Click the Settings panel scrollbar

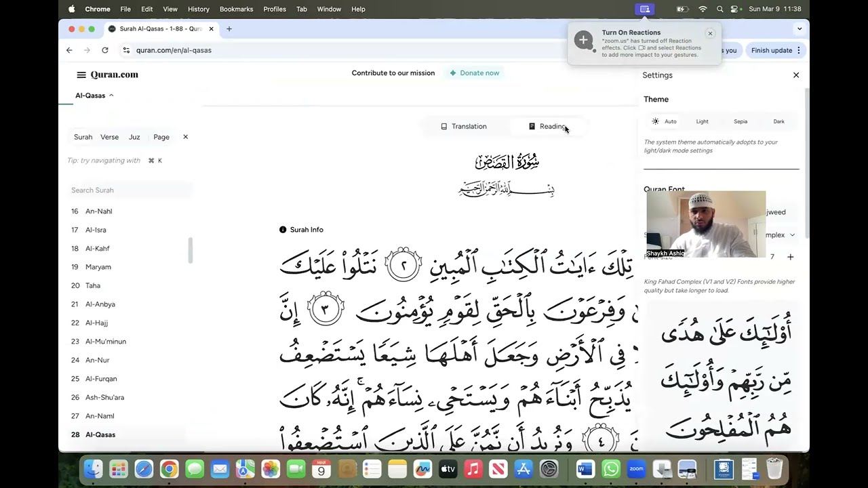[806, 163]
